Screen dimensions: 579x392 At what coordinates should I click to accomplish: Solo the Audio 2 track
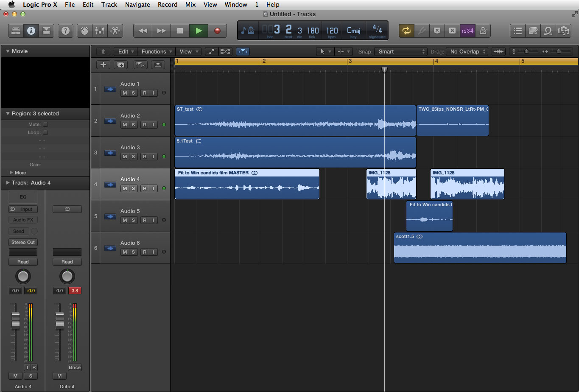[133, 125]
